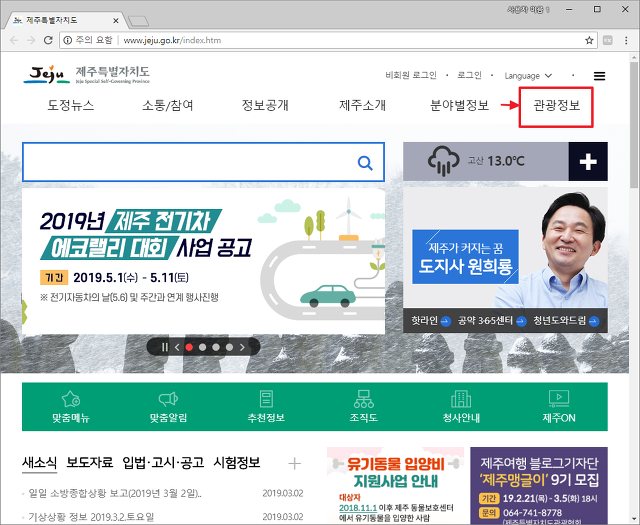Open 청사안내 building icon
The height and width of the screenshot is (525, 640).
(461, 399)
